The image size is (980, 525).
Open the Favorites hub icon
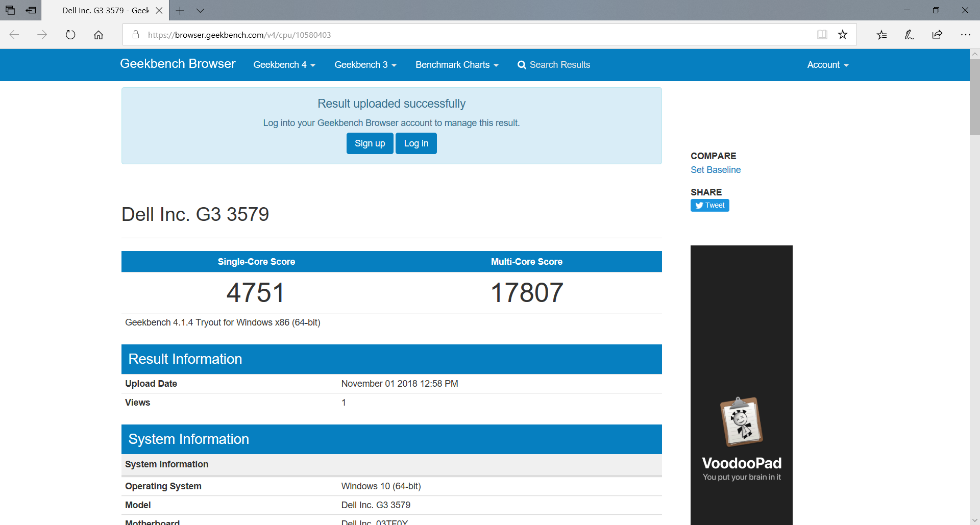pos(881,35)
